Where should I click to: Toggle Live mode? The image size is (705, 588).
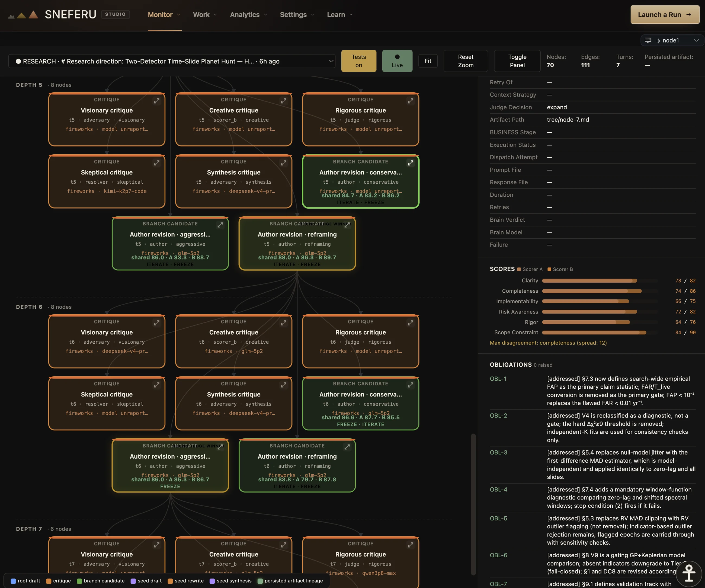[x=397, y=61]
